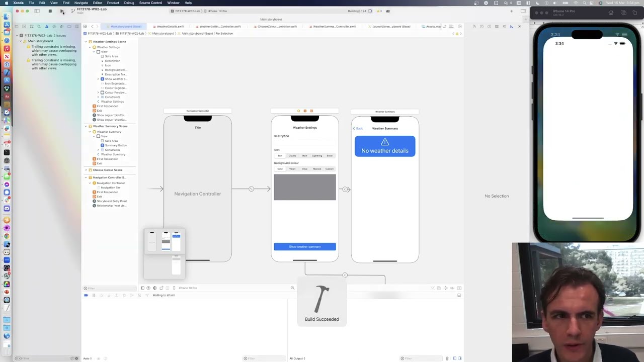This screenshot has height=362, width=644.
Task: Collapse the Navigation Controller Scene
Action: click(86, 177)
